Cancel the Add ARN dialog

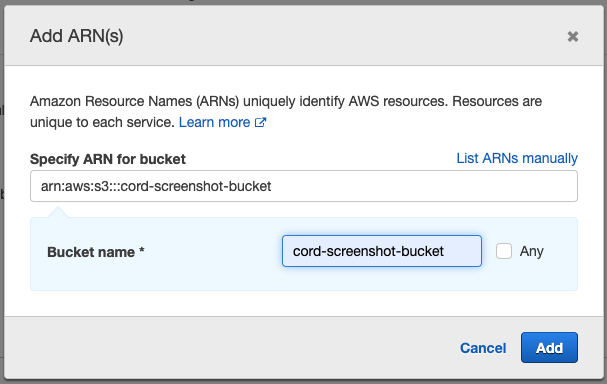point(483,348)
